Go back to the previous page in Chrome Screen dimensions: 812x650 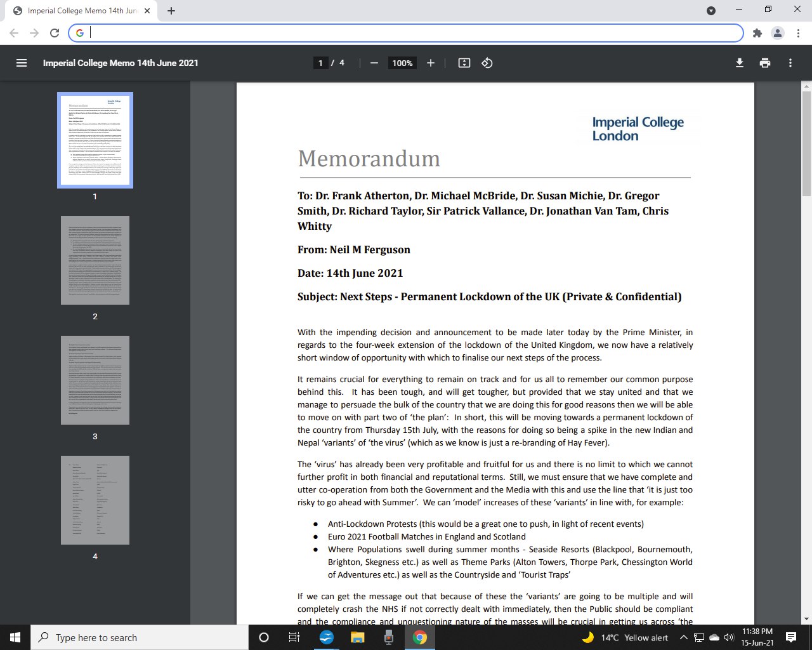(14, 33)
